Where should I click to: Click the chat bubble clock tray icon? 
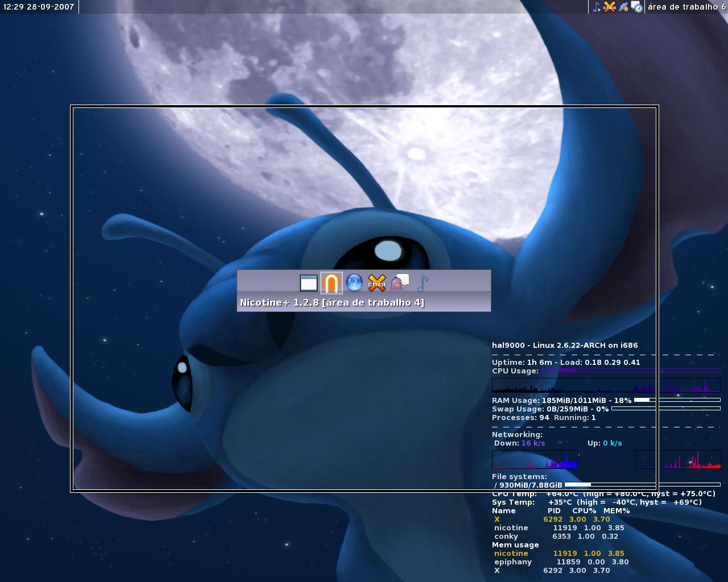point(637,7)
